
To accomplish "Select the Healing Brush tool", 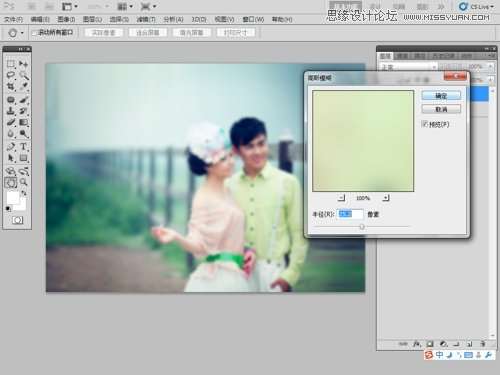I will pos(11,100).
